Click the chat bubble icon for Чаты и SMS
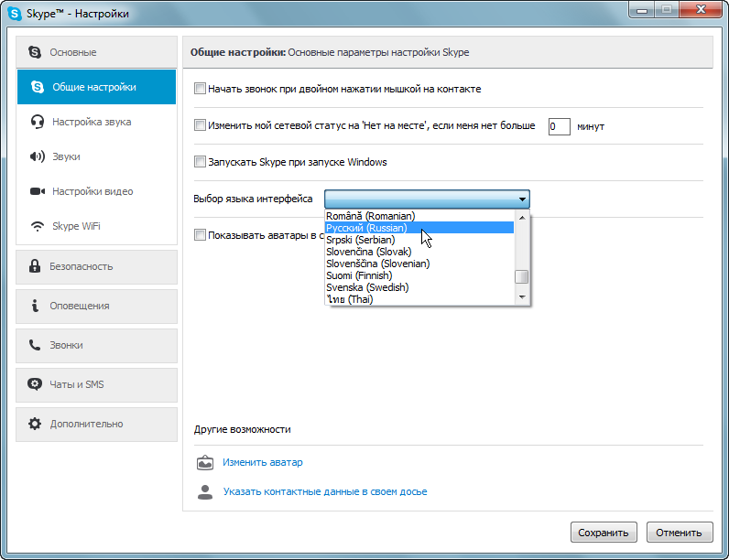The height and width of the screenshot is (560, 729). tap(35, 384)
